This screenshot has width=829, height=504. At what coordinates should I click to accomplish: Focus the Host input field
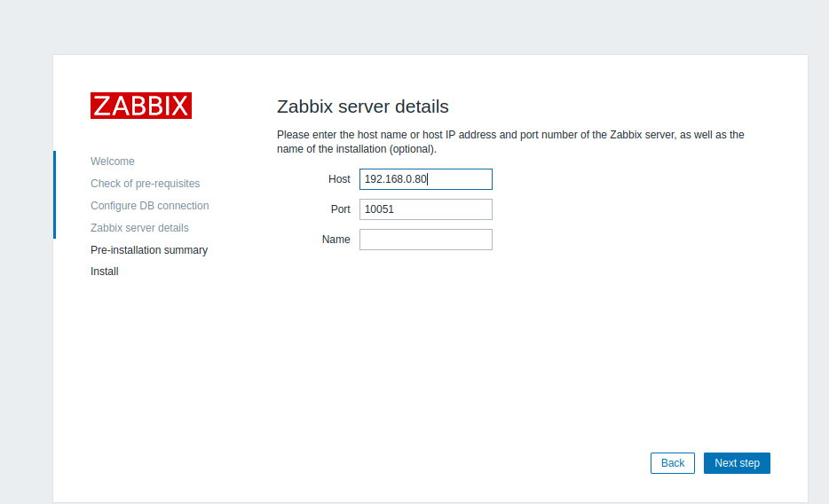(426, 179)
